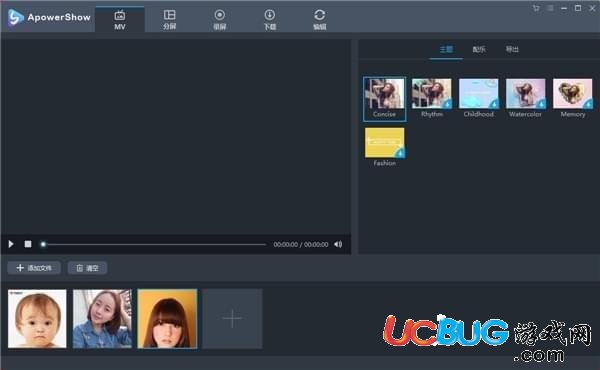Click the ApowerShow logo

click(x=49, y=17)
